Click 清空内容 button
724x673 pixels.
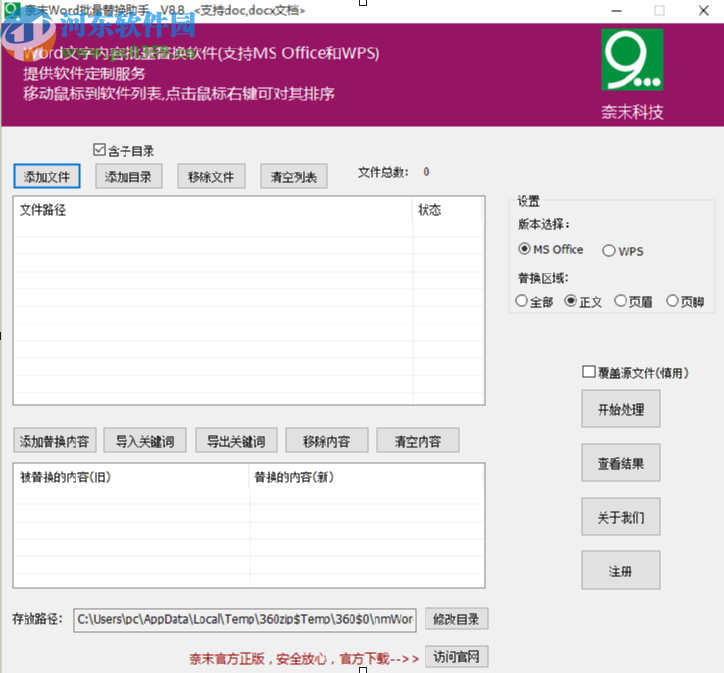point(418,440)
